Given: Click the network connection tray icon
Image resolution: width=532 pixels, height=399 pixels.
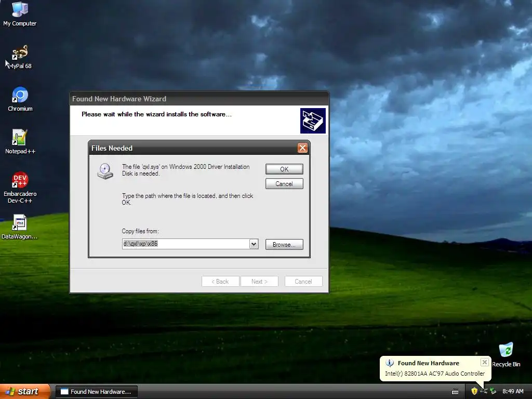Looking at the screenshot, I should tap(484, 391).
